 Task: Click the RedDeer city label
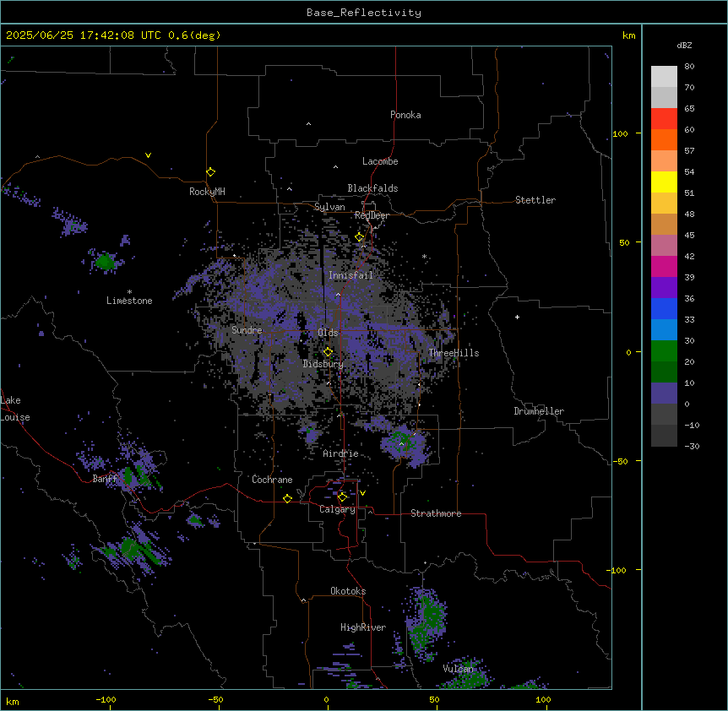pyautogui.click(x=372, y=215)
